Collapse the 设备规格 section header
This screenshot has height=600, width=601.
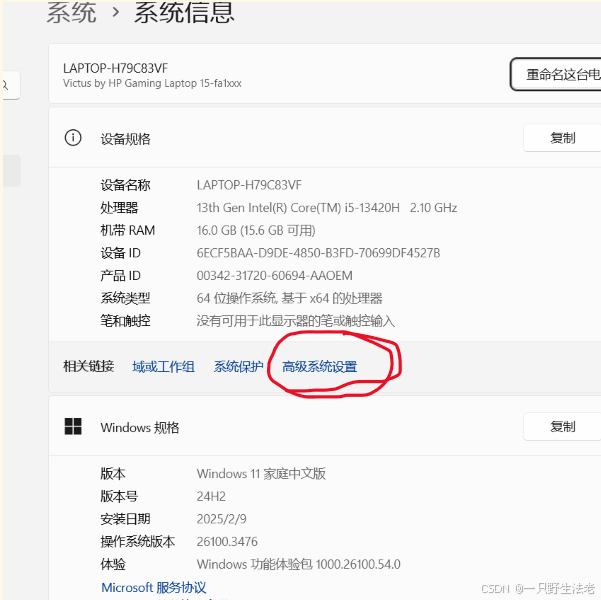(325, 138)
